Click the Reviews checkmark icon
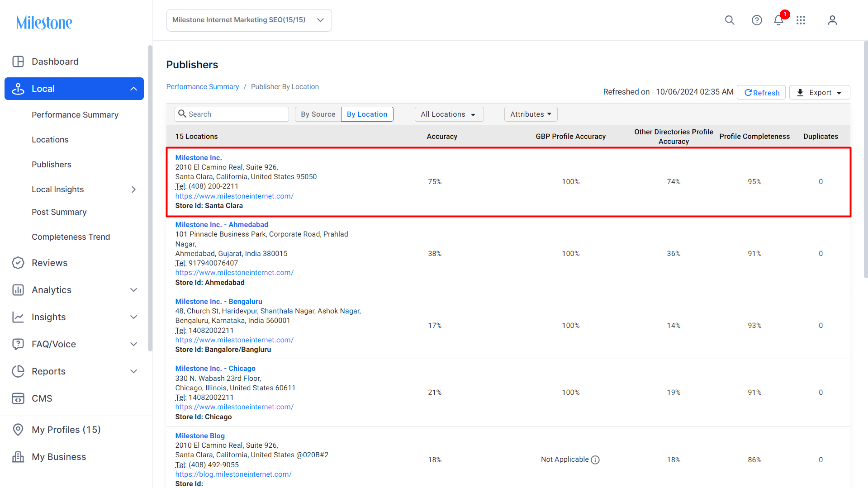Image resolution: width=868 pixels, height=488 pixels. pos(18,263)
